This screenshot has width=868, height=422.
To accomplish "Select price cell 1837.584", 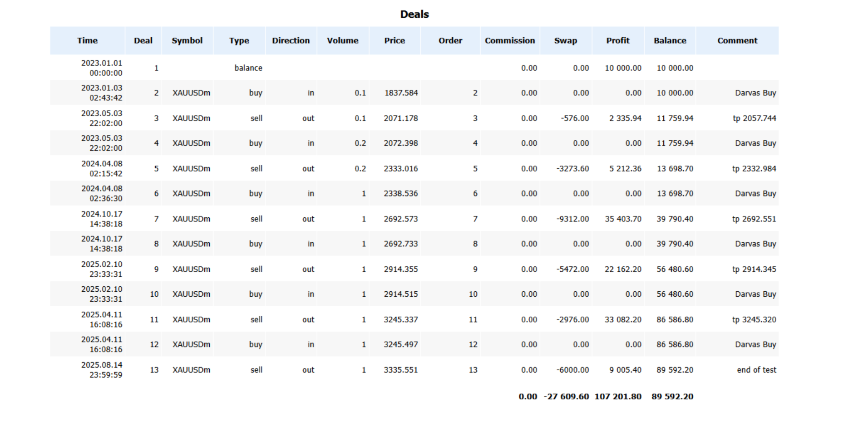I will [401, 93].
